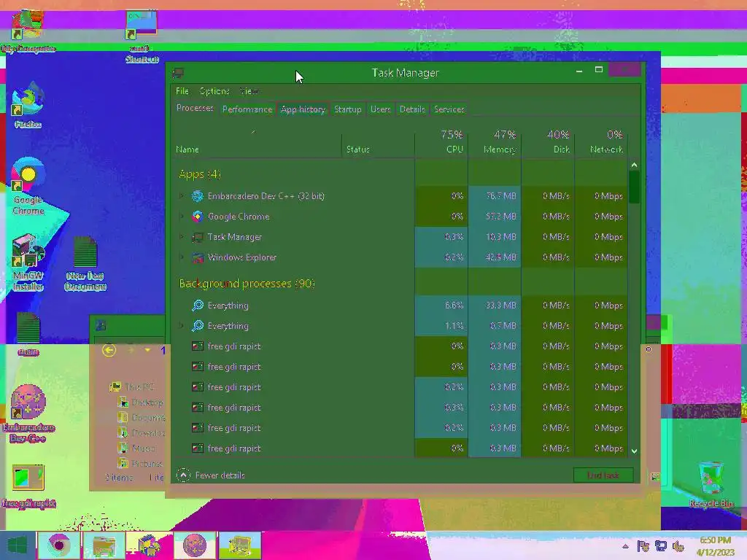Open the Firefox desktop icon

pos(28,105)
